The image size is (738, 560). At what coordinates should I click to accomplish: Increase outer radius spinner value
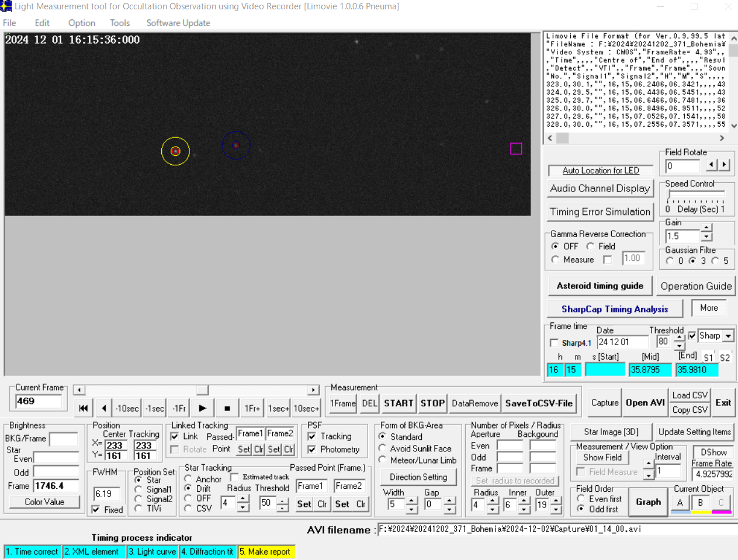pos(556,501)
